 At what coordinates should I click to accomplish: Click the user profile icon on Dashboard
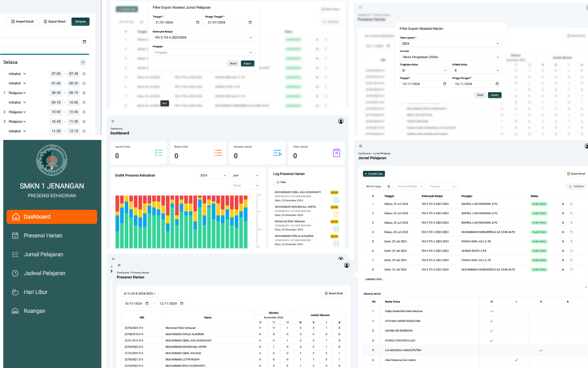coord(341,121)
